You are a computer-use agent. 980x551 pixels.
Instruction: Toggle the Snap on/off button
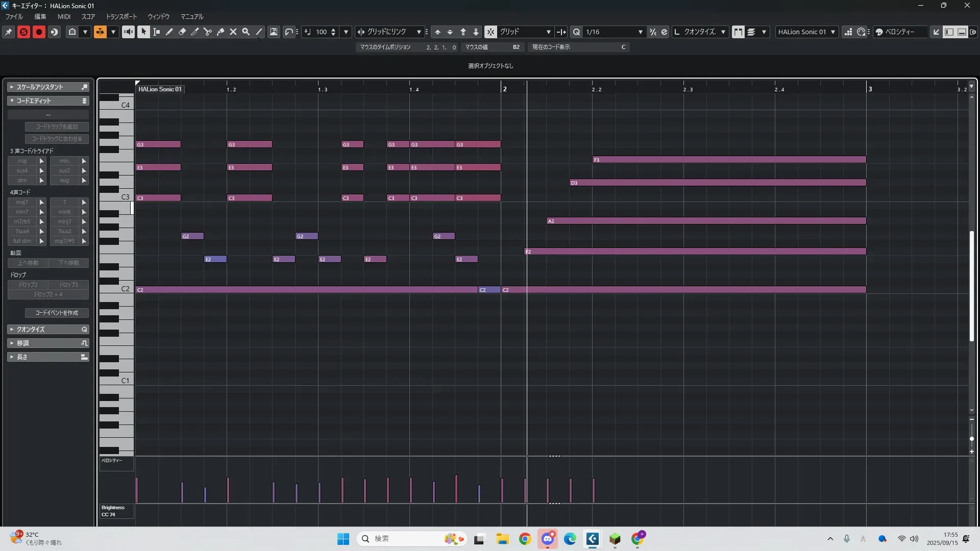[x=490, y=32]
